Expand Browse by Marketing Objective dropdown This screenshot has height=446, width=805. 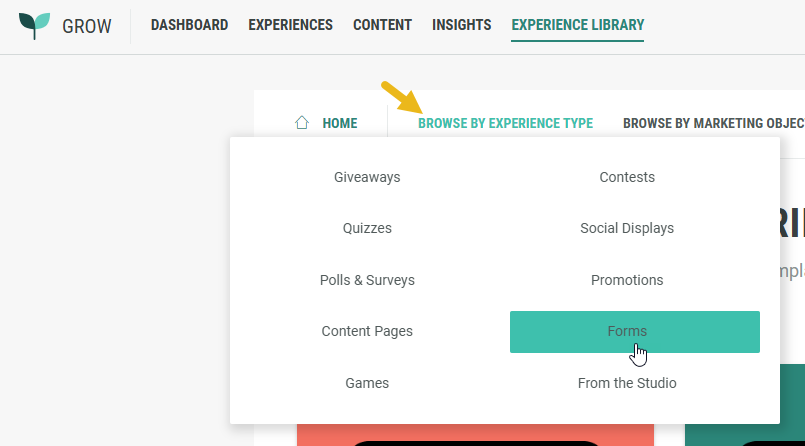click(x=713, y=123)
